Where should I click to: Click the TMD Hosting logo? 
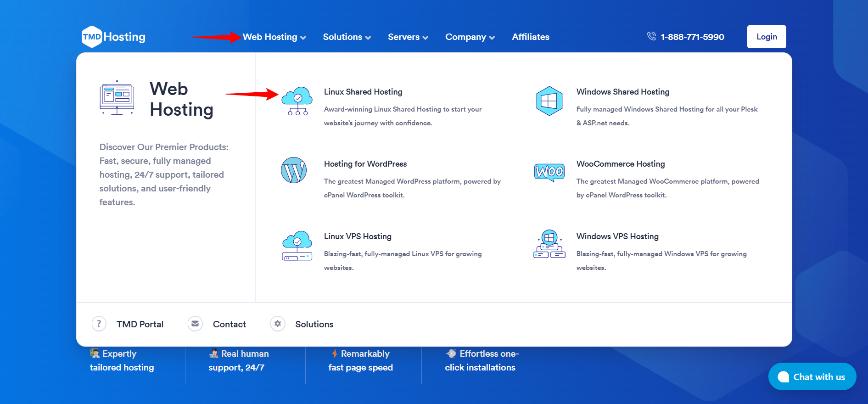pyautogui.click(x=113, y=37)
